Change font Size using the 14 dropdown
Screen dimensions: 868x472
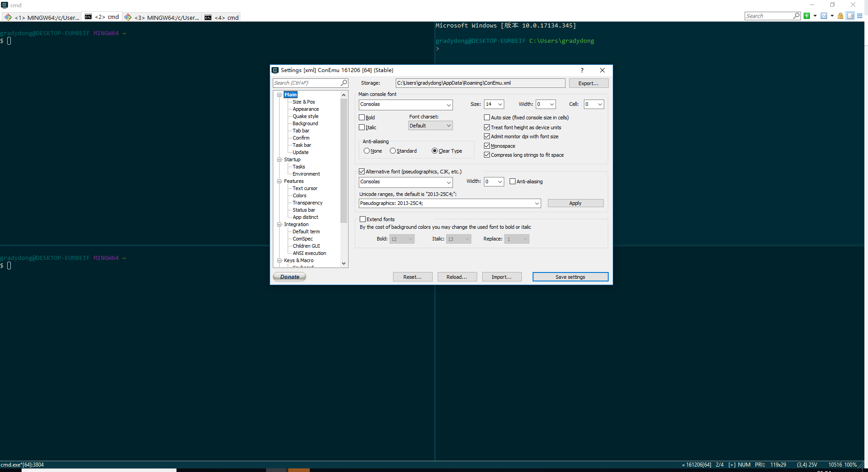[500, 104]
